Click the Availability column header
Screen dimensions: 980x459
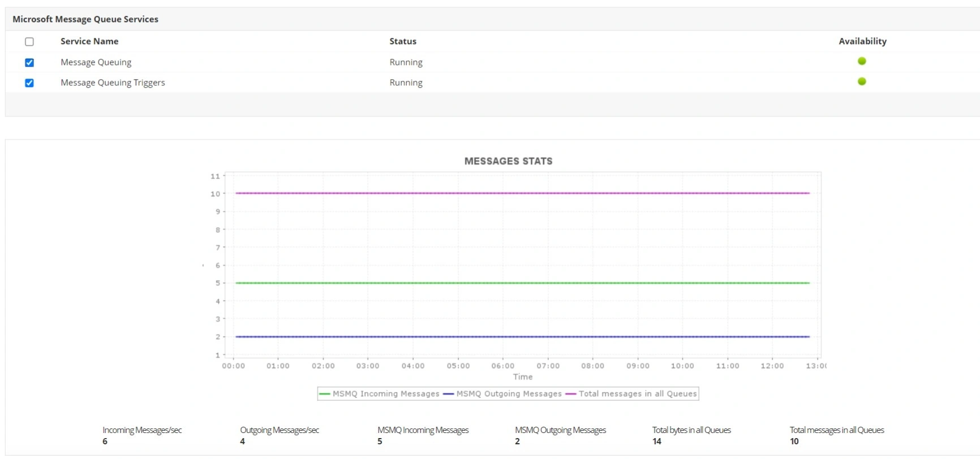(x=862, y=41)
